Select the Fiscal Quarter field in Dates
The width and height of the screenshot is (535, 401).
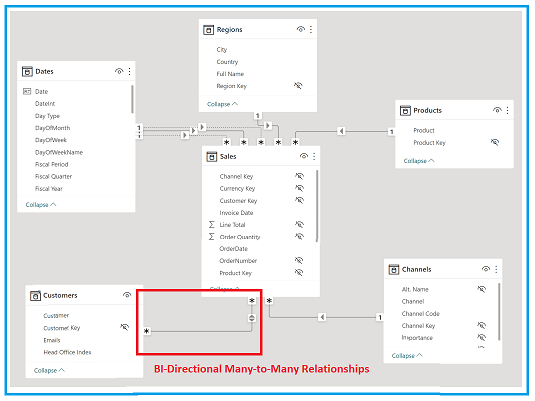pyautogui.click(x=54, y=176)
